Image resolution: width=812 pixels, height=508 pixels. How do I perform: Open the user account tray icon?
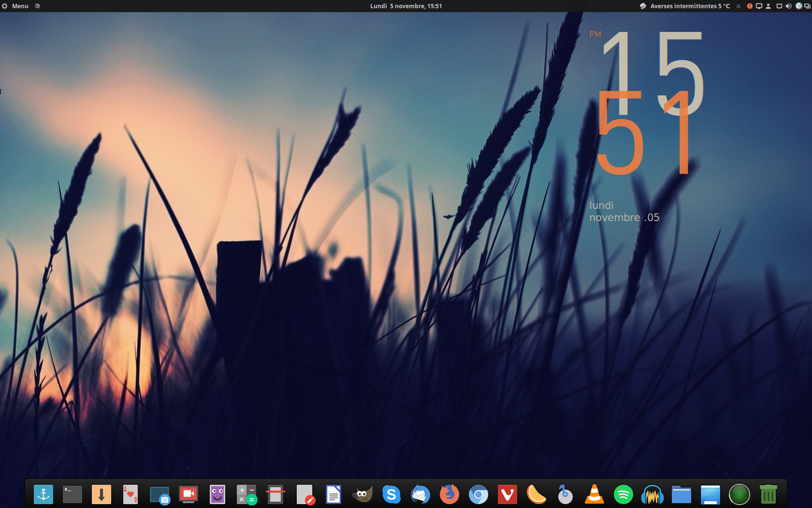(x=768, y=6)
